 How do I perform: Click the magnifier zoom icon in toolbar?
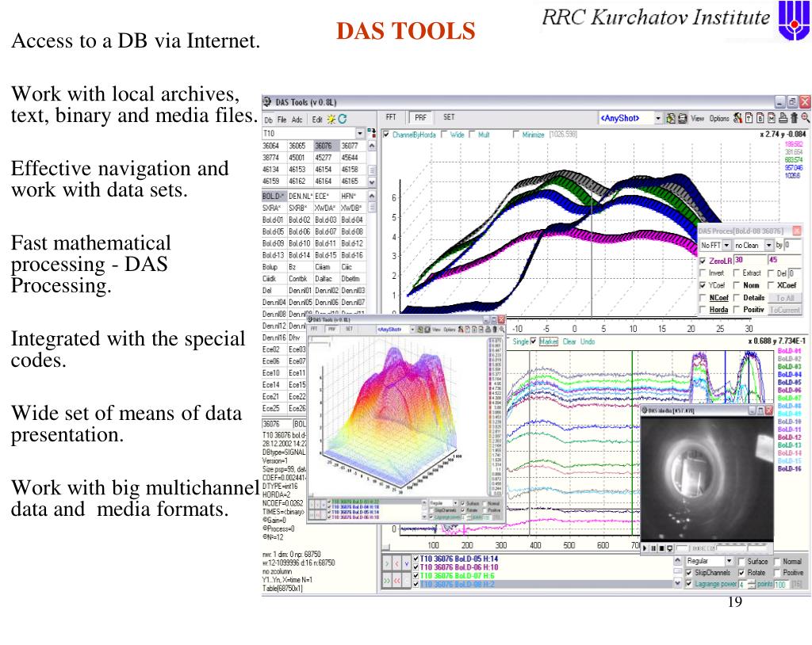coord(806,119)
